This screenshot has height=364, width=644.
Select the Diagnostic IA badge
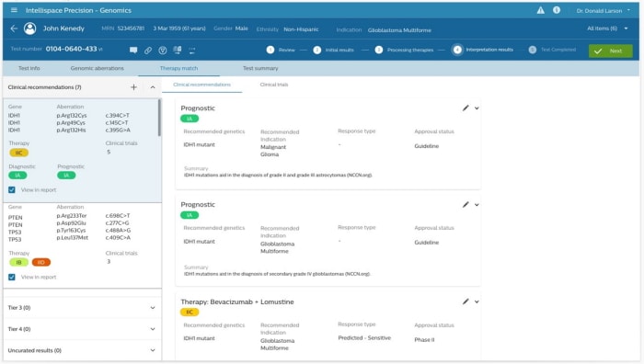point(17,176)
